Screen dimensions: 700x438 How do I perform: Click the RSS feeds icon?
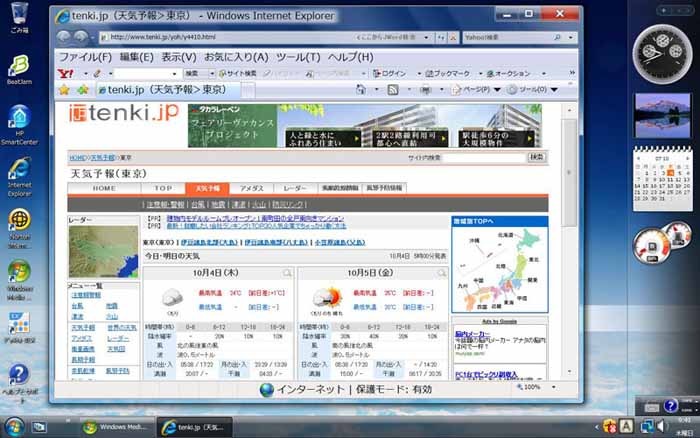coord(393,90)
